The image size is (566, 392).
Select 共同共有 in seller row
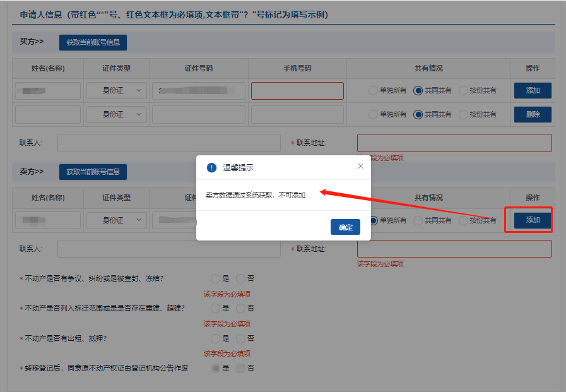pyautogui.click(x=418, y=220)
